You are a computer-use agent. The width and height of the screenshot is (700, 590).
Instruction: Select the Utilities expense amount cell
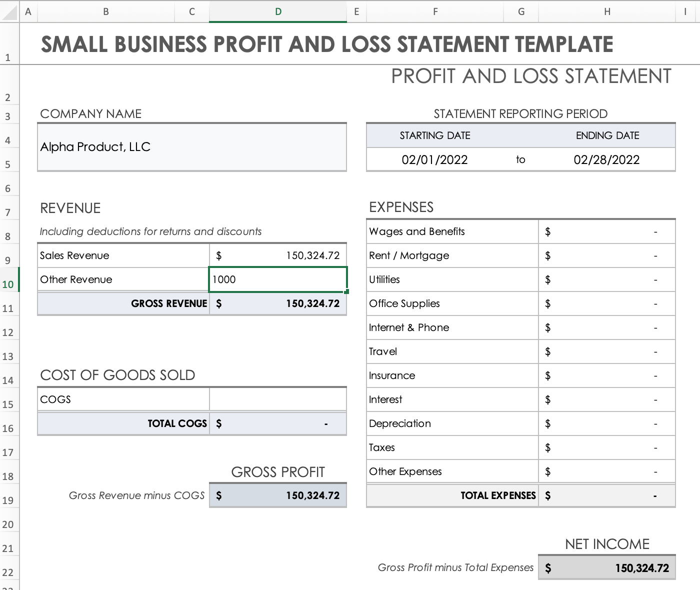click(x=606, y=279)
